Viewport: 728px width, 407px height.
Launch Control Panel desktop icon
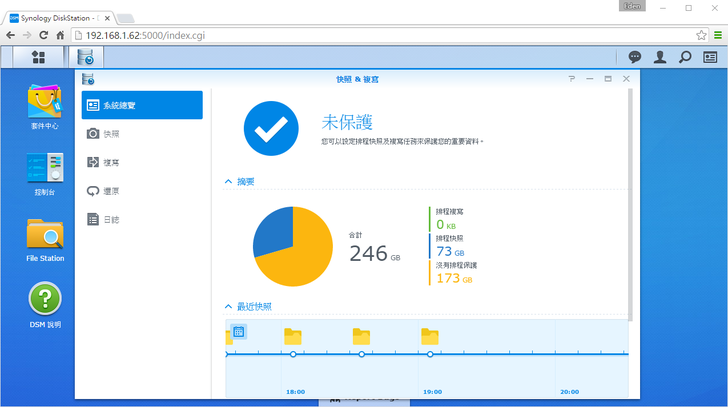[45, 170]
